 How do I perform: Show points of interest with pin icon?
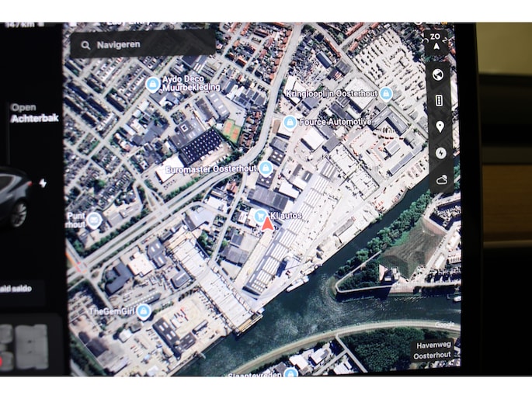click(439, 127)
